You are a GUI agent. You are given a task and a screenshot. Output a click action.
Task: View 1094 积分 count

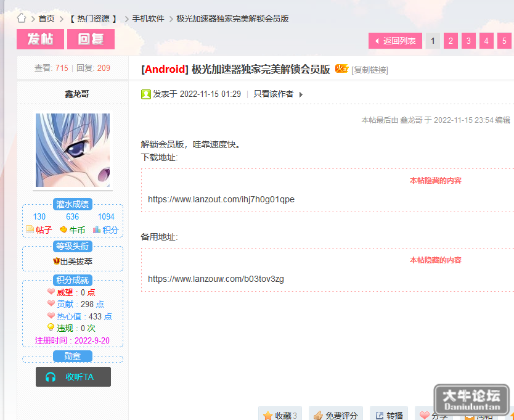[106, 216]
